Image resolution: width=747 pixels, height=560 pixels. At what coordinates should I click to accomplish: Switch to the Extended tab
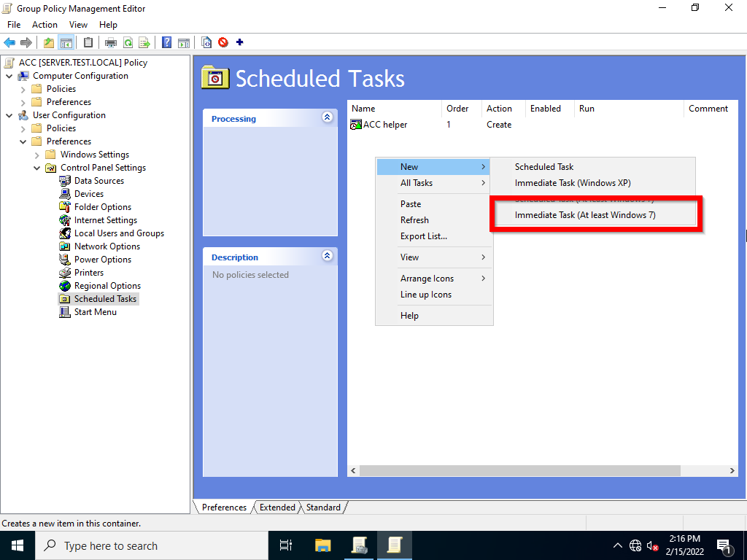coord(277,507)
